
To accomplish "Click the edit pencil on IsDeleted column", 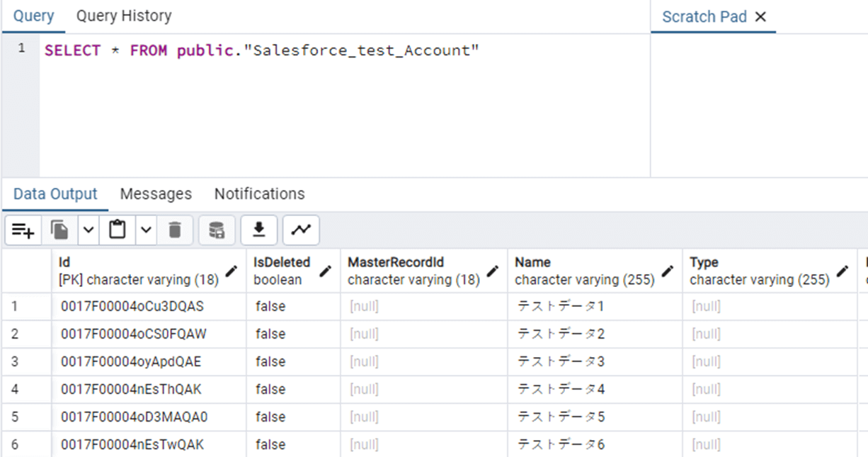I will (325, 271).
